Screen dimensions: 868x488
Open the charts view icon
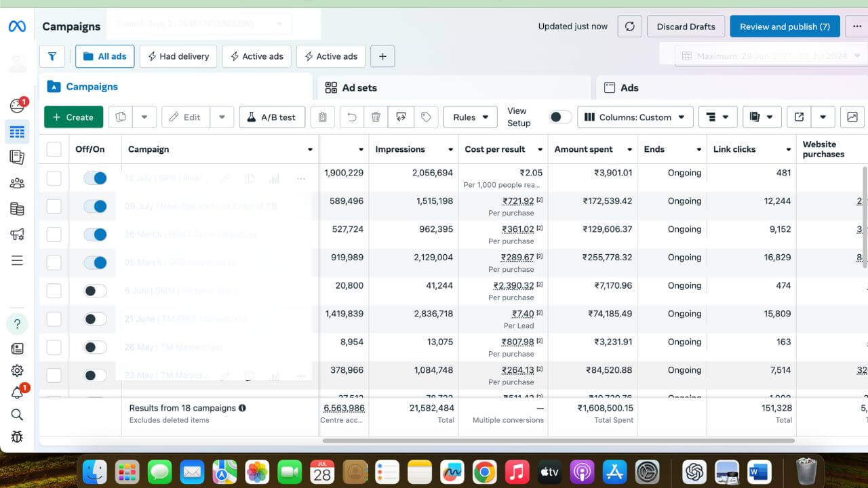pyautogui.click(x=852, y=117)
